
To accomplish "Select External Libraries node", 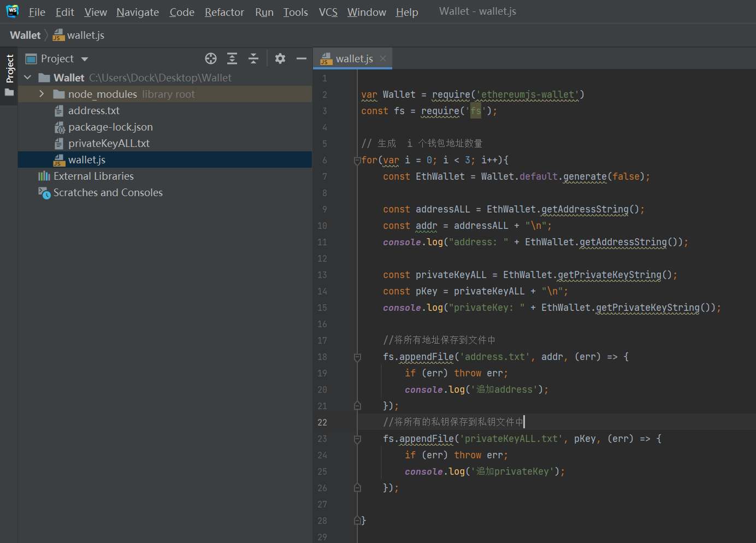I will pos(165,176).
